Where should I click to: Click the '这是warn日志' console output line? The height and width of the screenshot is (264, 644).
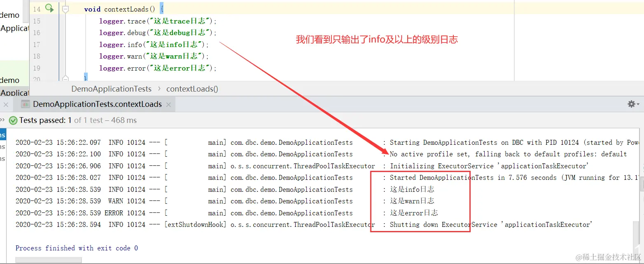click(x=225, y=201)
